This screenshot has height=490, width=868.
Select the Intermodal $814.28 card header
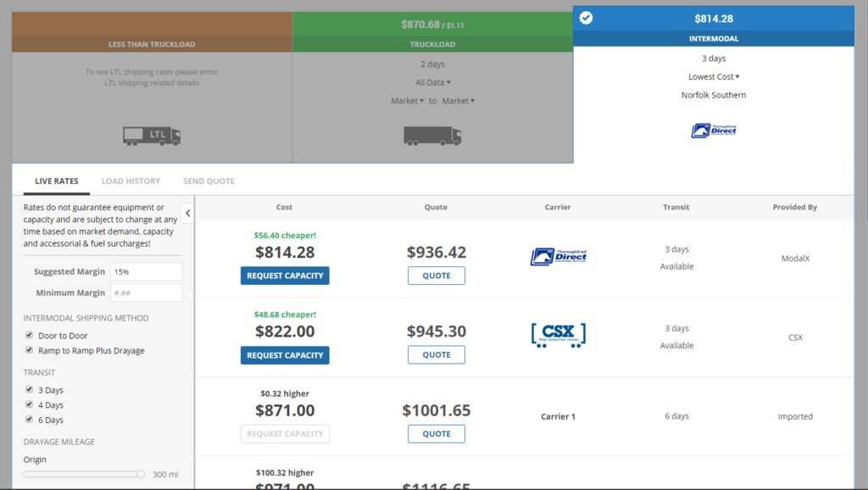pos(714,26)
